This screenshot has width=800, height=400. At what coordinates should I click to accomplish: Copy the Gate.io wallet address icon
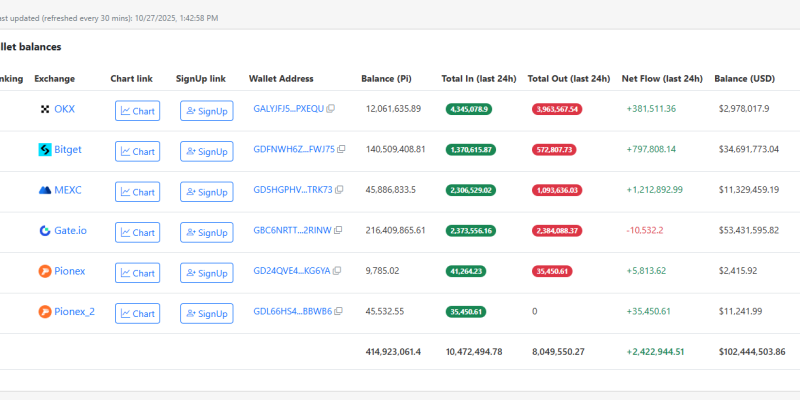click(x=338, y=231)
